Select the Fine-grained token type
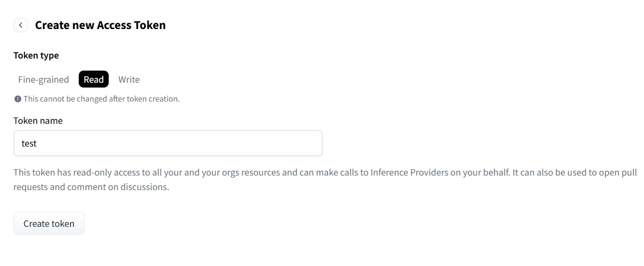The height and width of the screenshot is (266, 644). pos(43,79)
